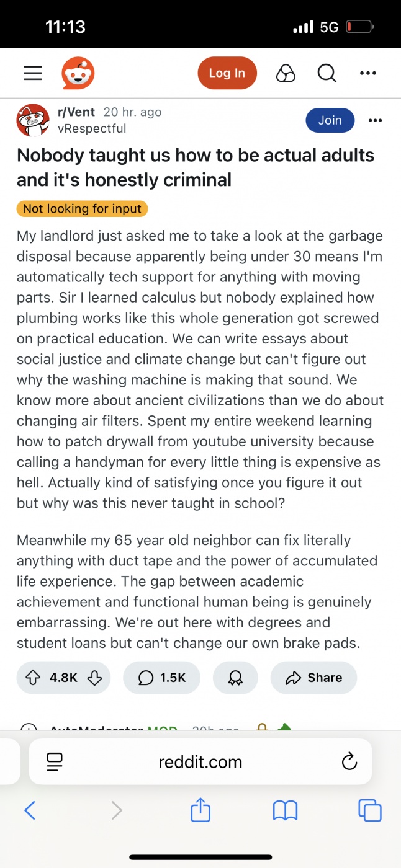Tap the r/Vent community avatar

point(33,120)
